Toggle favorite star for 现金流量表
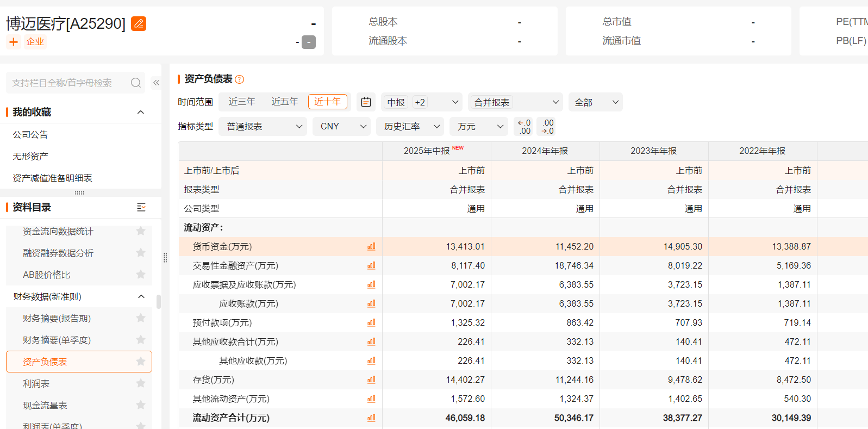 pyautogui.click(x=141, y=405)
